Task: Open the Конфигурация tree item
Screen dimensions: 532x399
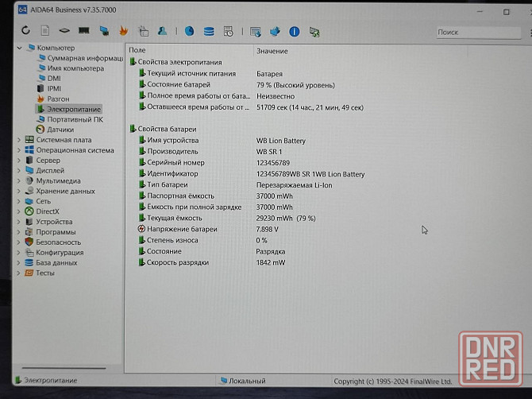Action: pos(60,252)
